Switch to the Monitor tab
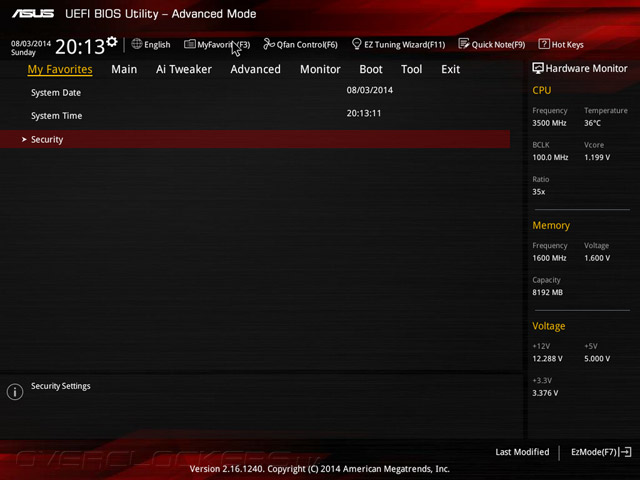640x480 pixels. click(320, 69)
